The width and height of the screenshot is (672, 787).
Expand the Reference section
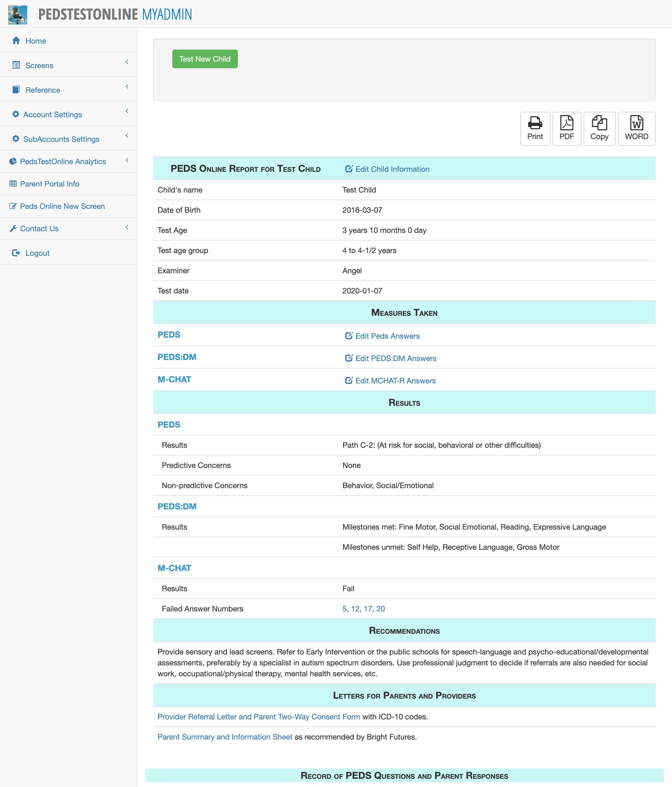coord(43,90)
